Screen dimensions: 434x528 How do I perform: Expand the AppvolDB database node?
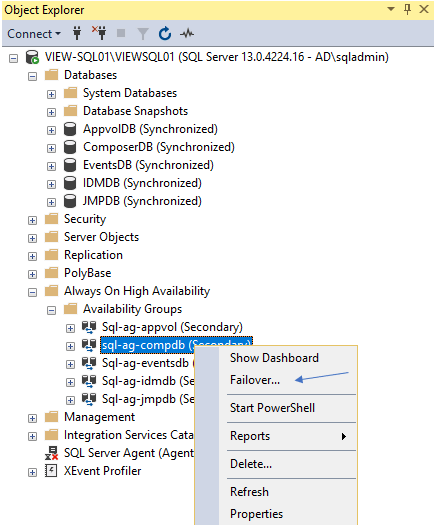coord(51,130)
